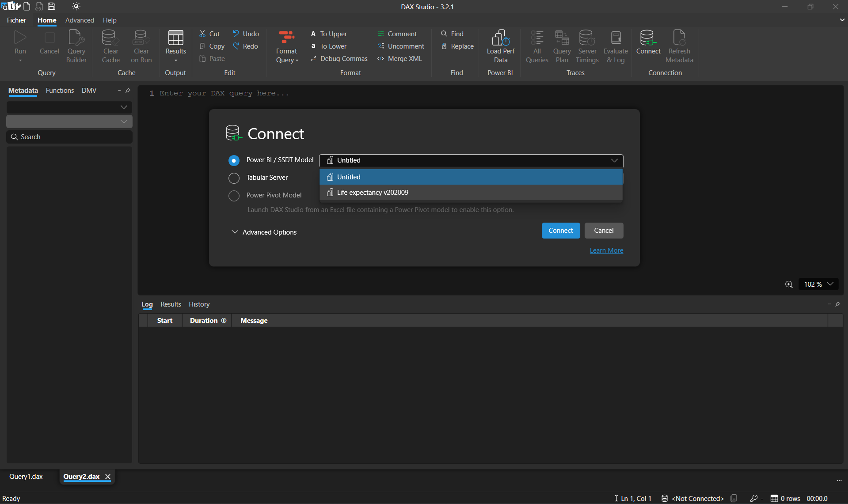Click the Cut tool

[x=209, y=34]
